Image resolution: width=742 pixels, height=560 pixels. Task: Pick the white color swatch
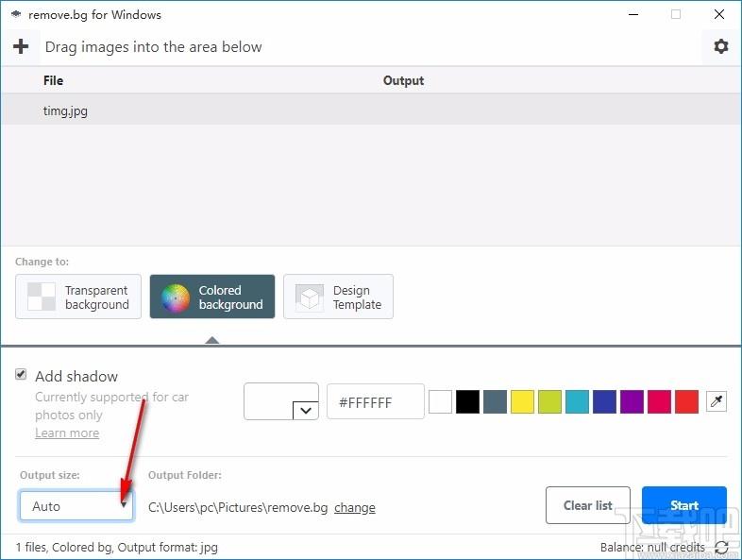pyautogui.click(x=440, y=402)
